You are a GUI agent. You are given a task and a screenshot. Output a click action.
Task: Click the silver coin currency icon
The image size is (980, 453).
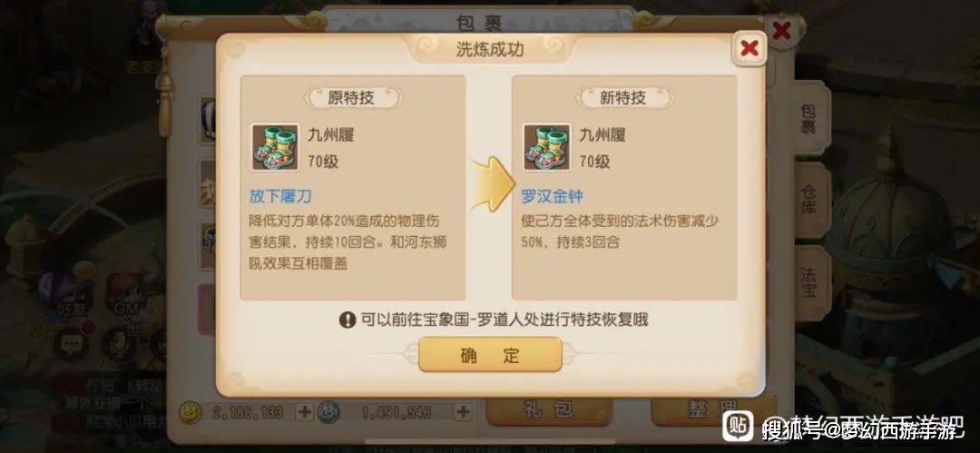(328, 412)
